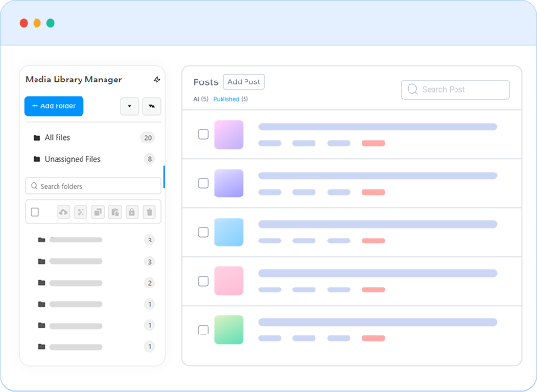Focus the Search folders input field
The height and width of the screenshot is (392, 537).
click(x=93, y=186)
